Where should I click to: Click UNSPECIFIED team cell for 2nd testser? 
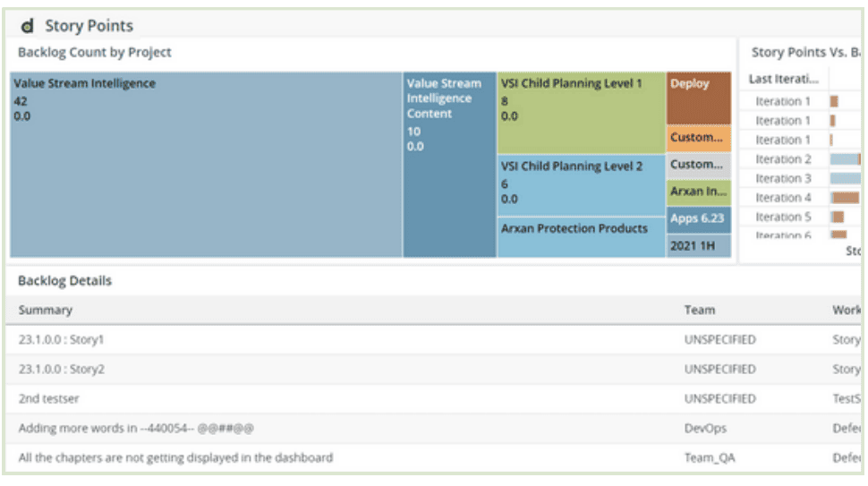pos(719,398)
